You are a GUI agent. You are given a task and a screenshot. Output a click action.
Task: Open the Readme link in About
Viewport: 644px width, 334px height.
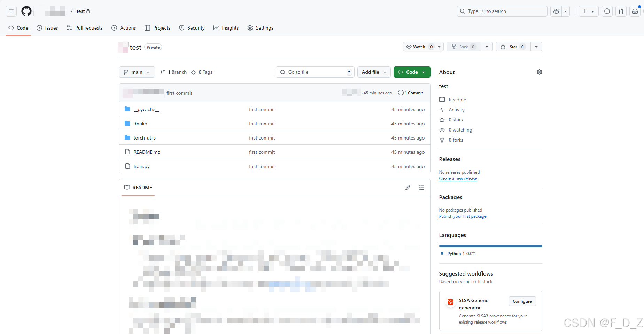pos(453,100)
